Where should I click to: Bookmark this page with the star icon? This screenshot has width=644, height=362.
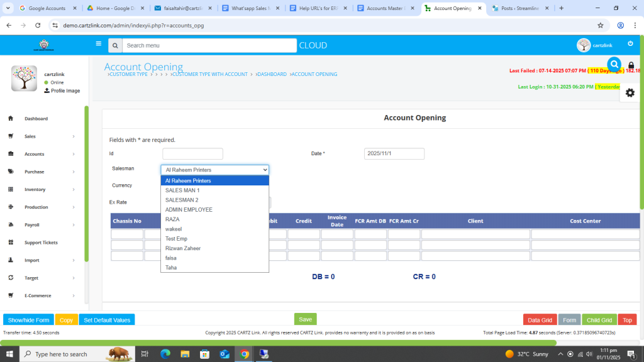pyautogui.click(x=601, y=25)
